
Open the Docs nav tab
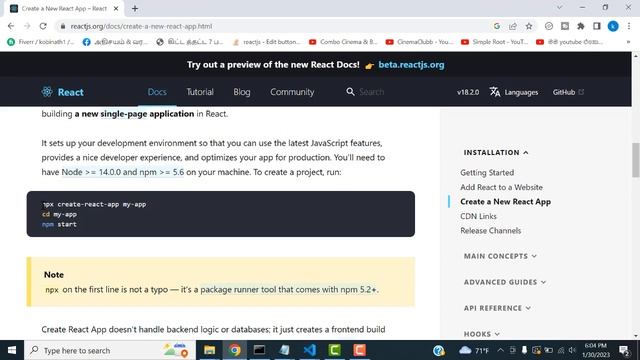pyautogui.click(x=157, y=92)
